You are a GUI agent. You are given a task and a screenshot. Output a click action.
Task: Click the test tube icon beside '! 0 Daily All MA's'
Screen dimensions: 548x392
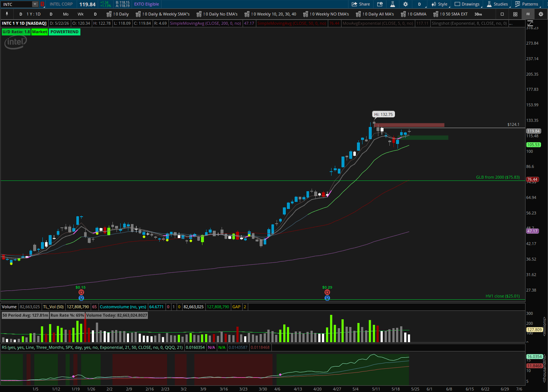[359, 14]
